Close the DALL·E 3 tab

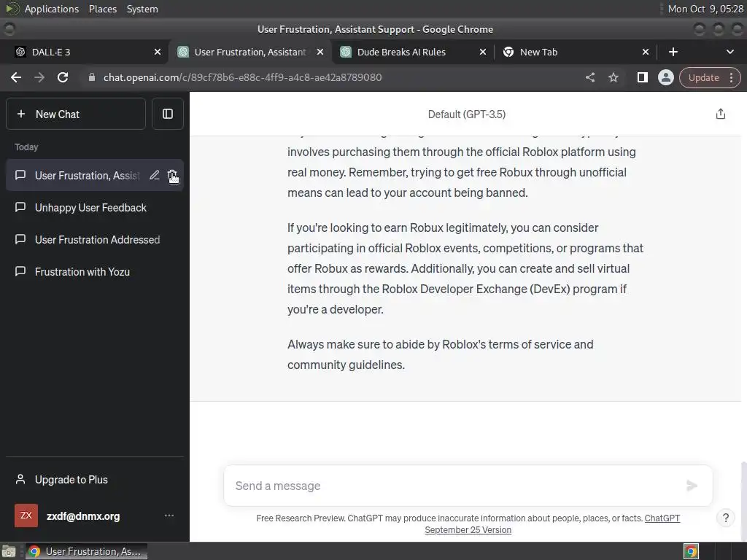click(x=158, y=52)
